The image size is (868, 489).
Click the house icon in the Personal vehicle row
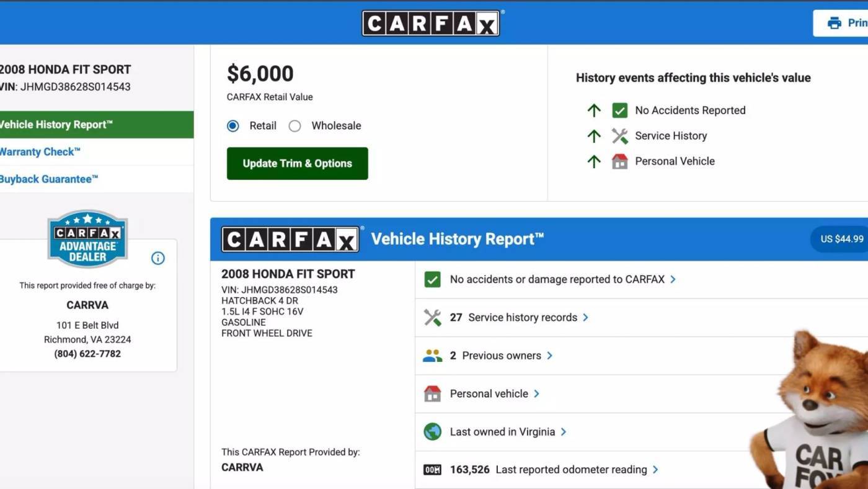(x=432, y=393)
